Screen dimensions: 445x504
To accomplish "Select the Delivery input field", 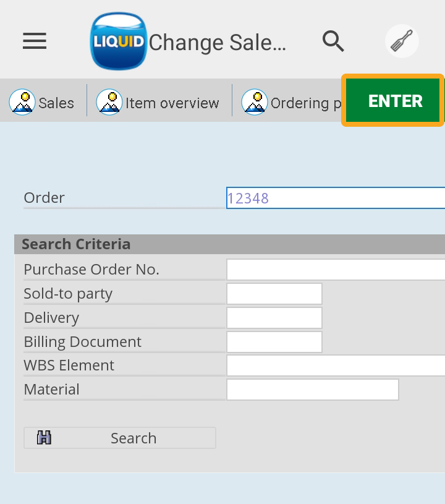I will (274, 318).
